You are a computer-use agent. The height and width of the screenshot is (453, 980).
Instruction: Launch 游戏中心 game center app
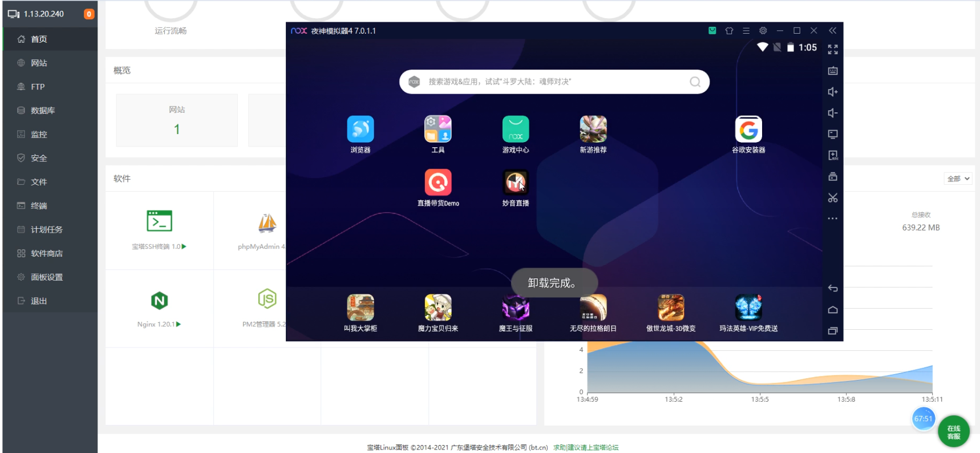tap(516, 130)
